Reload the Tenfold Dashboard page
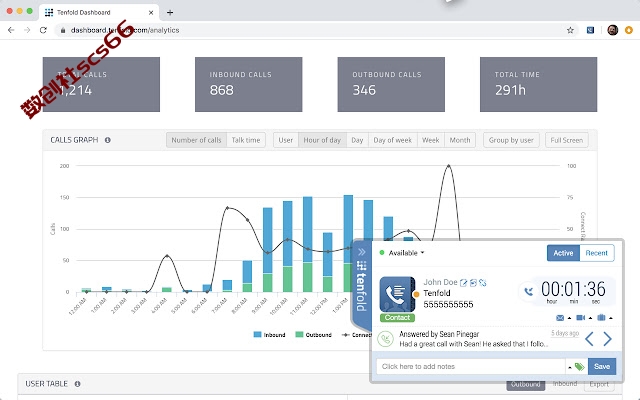The height and width of the screenshot is (400, 640). [43, 30]
